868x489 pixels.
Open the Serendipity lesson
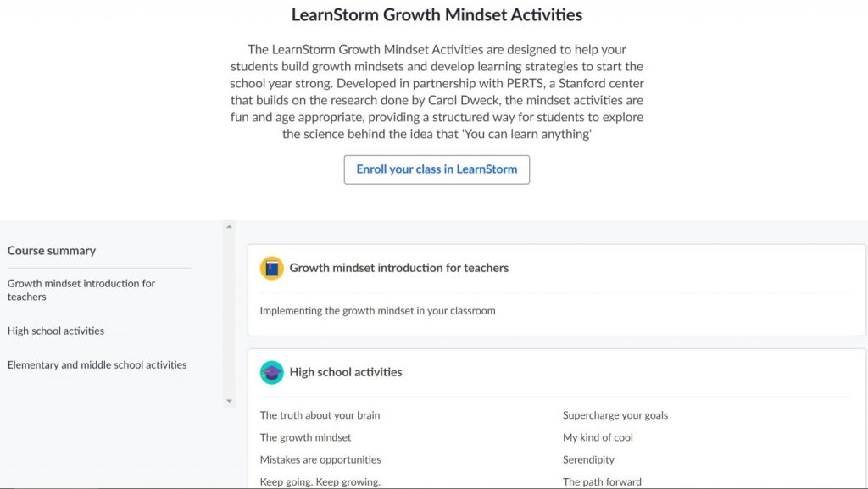[588, 459]
